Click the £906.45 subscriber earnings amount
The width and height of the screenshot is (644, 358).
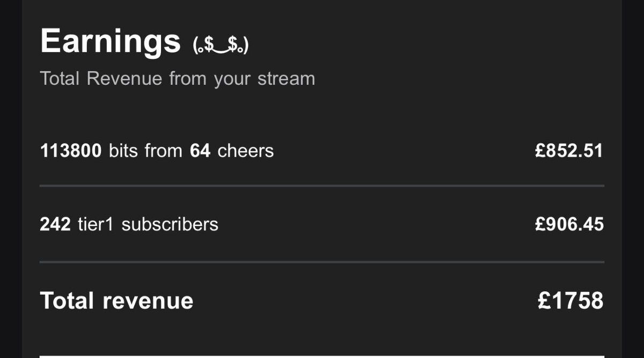pos(569,224)
